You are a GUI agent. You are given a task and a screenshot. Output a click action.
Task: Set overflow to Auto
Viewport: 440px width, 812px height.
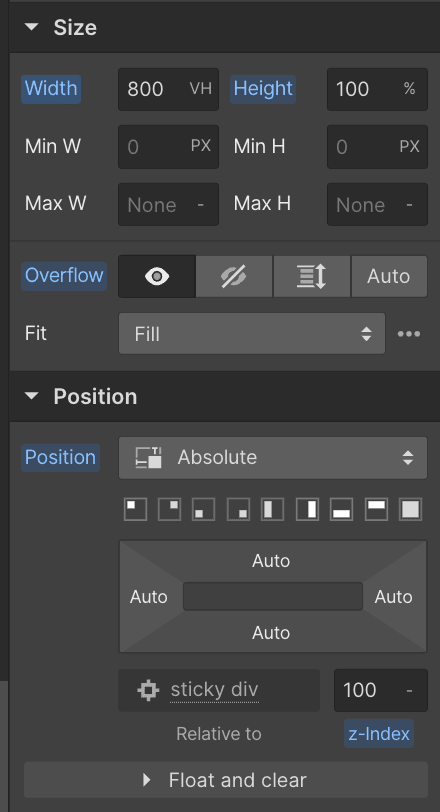(389, 276)
